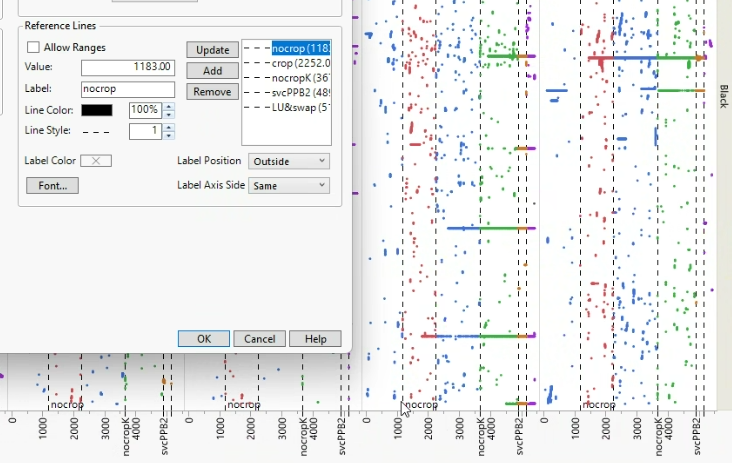
Task: Select the LU&swap reference line entry
Action: coord(287,107)
